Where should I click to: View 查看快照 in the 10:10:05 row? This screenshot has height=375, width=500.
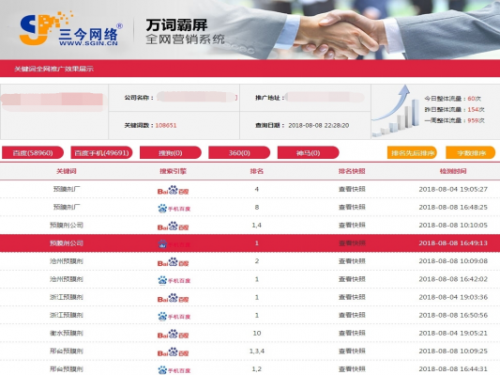click(x=352, y=225)
